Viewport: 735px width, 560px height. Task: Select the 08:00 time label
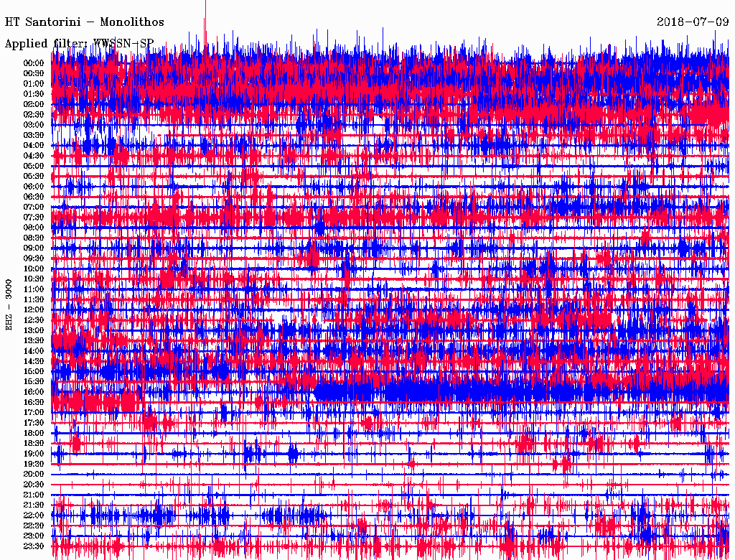click(x=34, y=228)
